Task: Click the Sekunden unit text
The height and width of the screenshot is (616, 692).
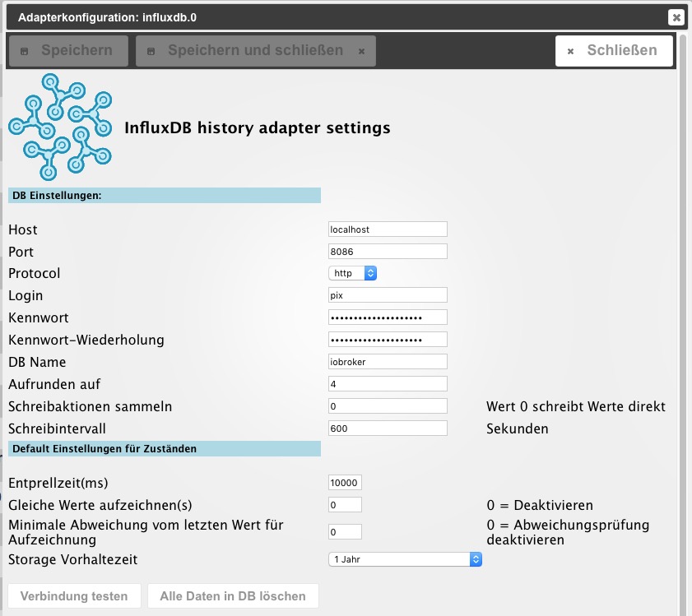Action: pyautogui.click(x=518, y=428)
